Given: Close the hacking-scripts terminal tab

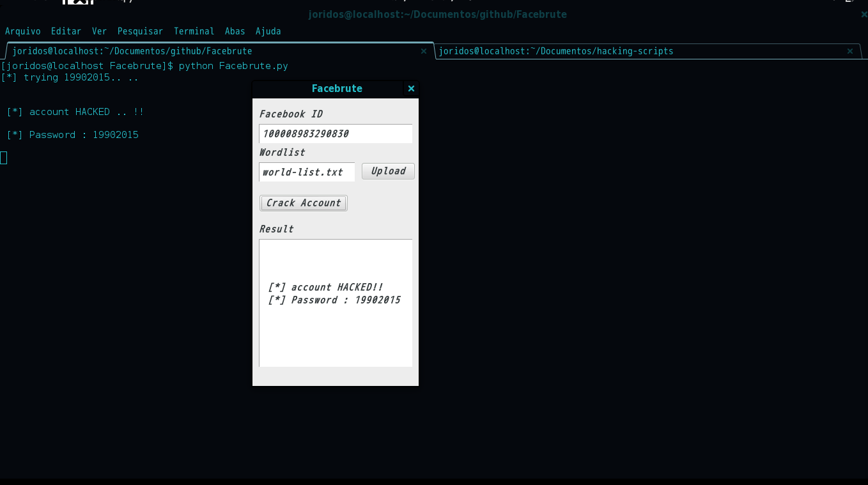Looking at the screenshot, I should pos(850,51).
